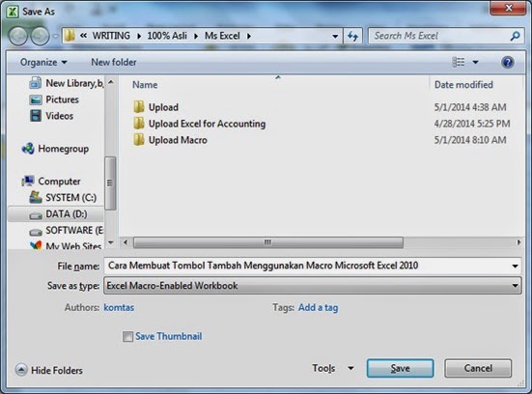Screen dimensions: 532x394
Task: Click date 5/1/2014 8:10 AM
Action: (x=470, y=140)
